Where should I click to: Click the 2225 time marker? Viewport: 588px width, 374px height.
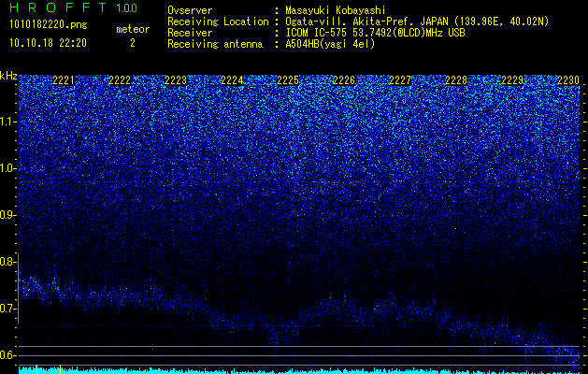288,80
